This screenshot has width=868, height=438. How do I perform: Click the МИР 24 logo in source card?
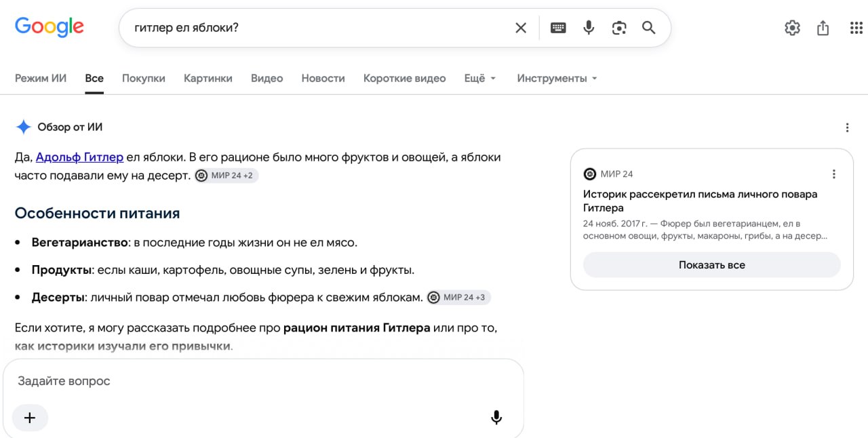[x=590, y=174]
